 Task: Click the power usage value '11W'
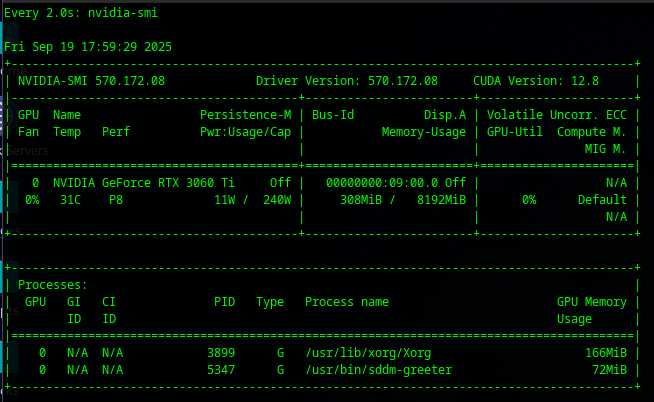(x=225, y=200)
